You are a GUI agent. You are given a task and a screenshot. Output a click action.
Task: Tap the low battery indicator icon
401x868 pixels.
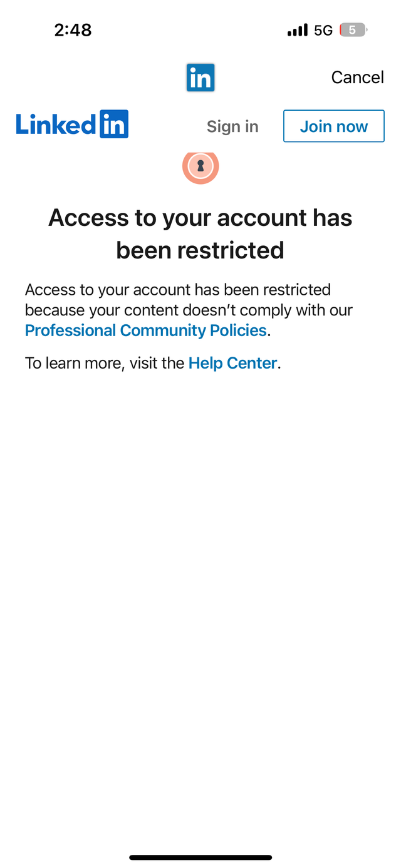coord(353,30)
